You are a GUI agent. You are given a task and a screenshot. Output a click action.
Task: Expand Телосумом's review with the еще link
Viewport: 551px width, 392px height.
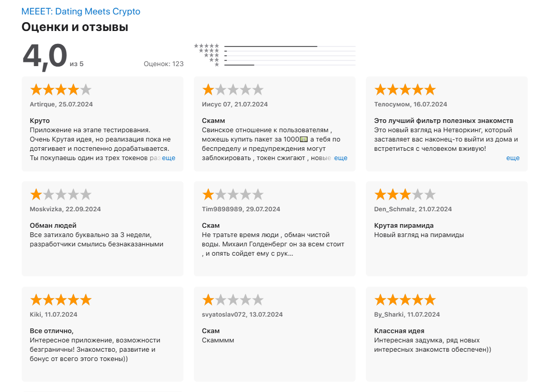point(513,158)
